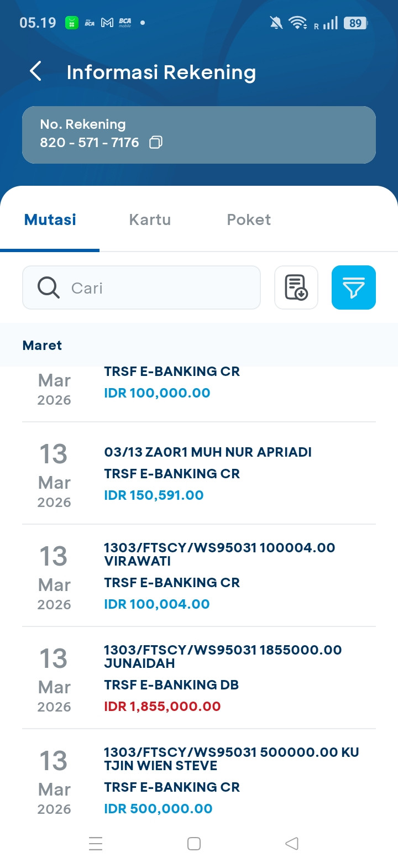Focus the Cari search field

(x=142, y=287)
